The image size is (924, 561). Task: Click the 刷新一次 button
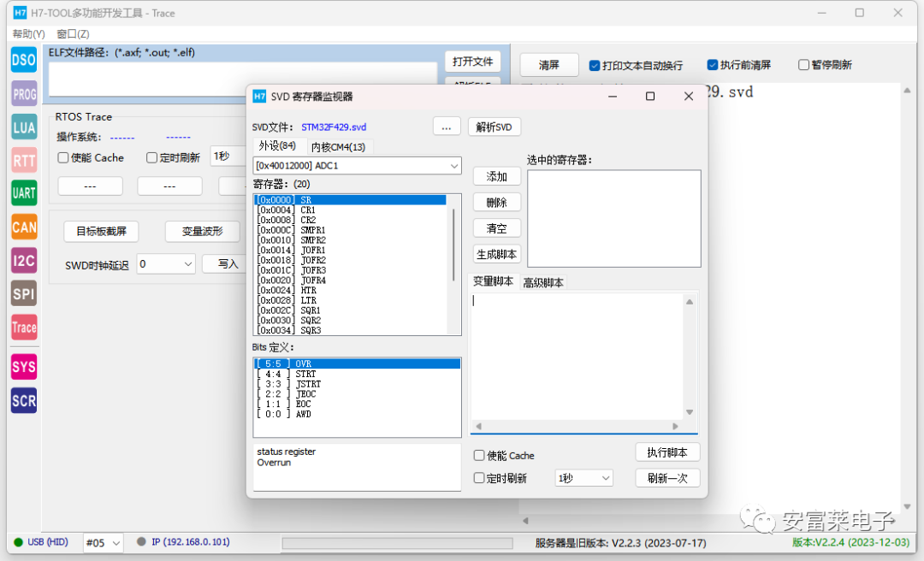[x=667, y=478]
